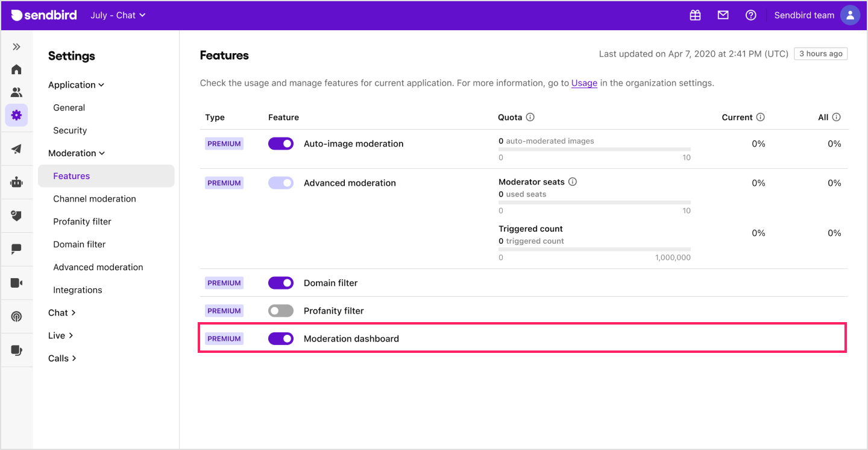The width and height of the screenshot is (868, 450).
Task: Open the Users icon in sidebar
Action: coord(16,92)
